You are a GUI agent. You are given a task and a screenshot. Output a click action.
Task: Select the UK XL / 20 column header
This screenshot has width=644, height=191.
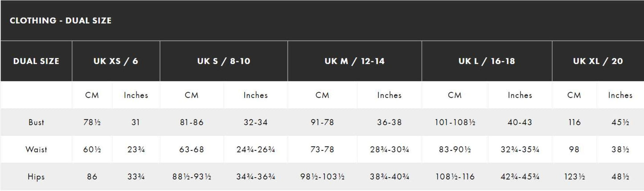pos(598,61)
